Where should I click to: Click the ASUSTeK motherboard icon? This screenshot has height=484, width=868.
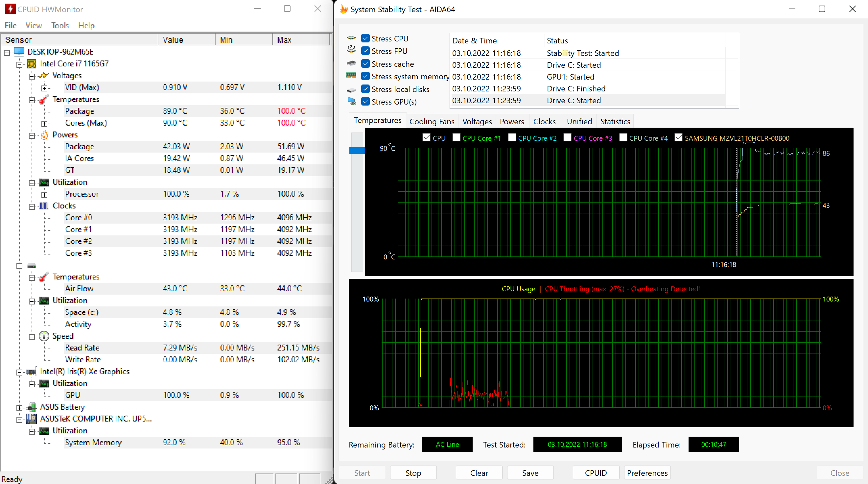pyautogui.click(x=31, y=419)
